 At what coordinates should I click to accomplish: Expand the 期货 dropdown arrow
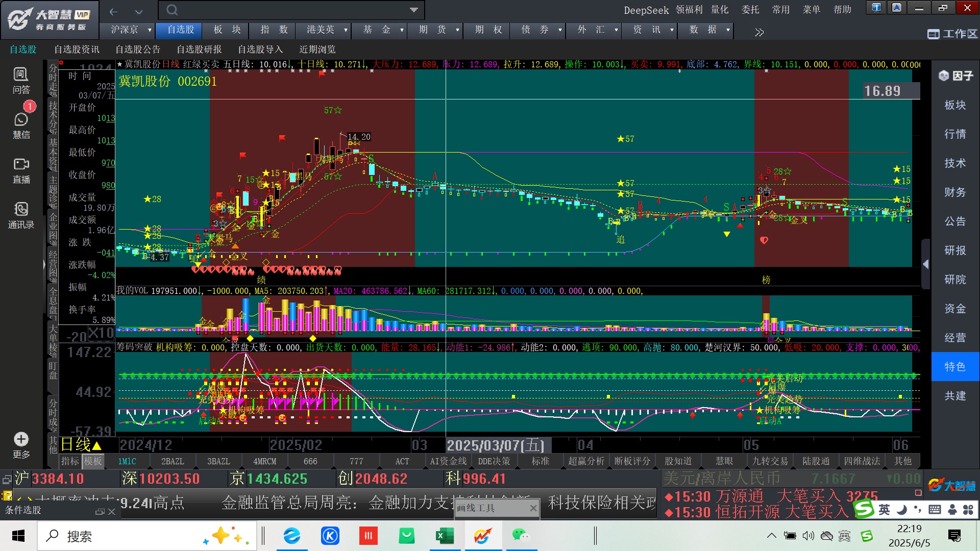click(x=457, y=30)
